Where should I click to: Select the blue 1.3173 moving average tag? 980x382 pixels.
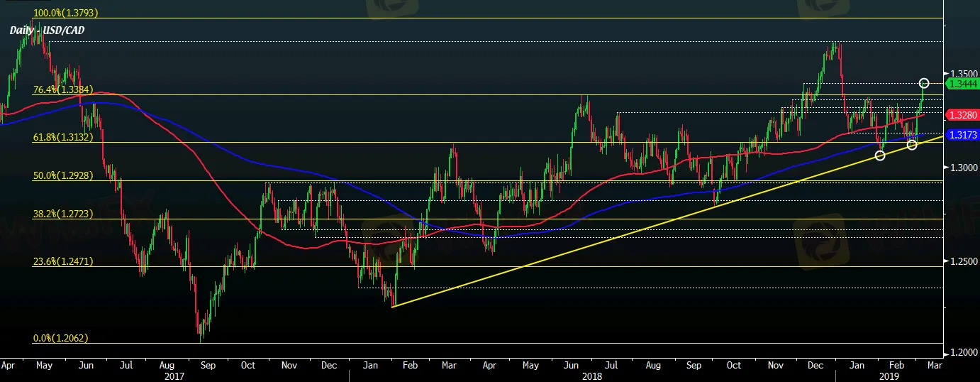coord(962,134)
